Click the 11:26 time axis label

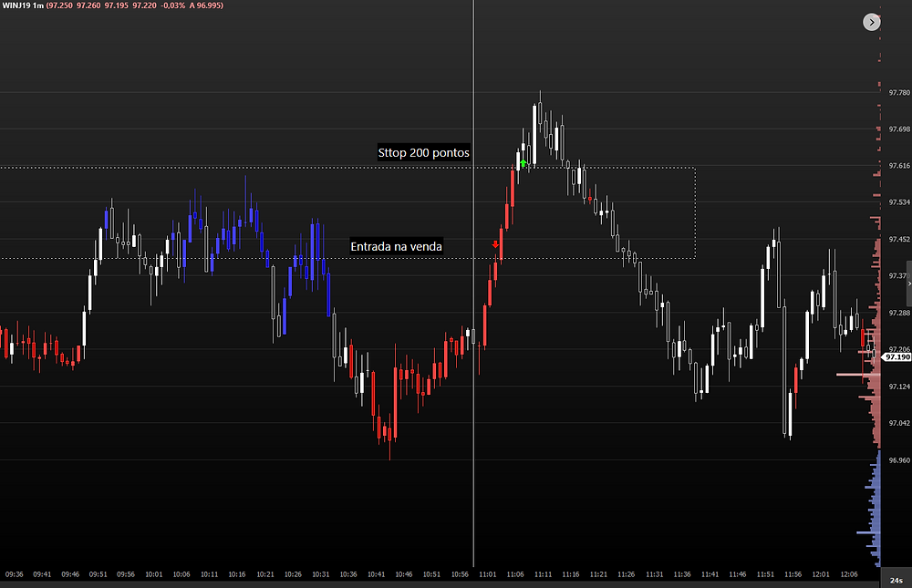pos(627,574)
